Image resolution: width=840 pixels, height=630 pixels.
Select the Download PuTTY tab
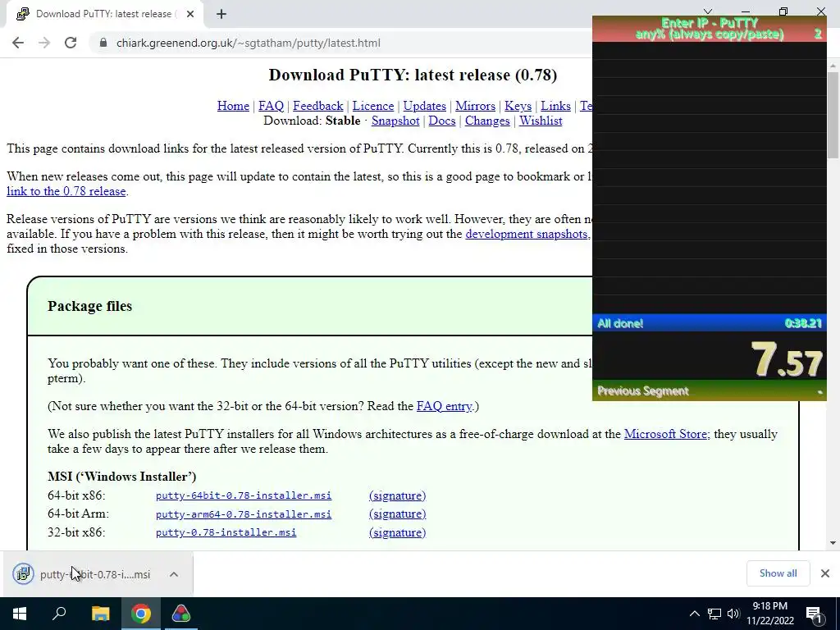pyautogui.click(x=104, y=14)
